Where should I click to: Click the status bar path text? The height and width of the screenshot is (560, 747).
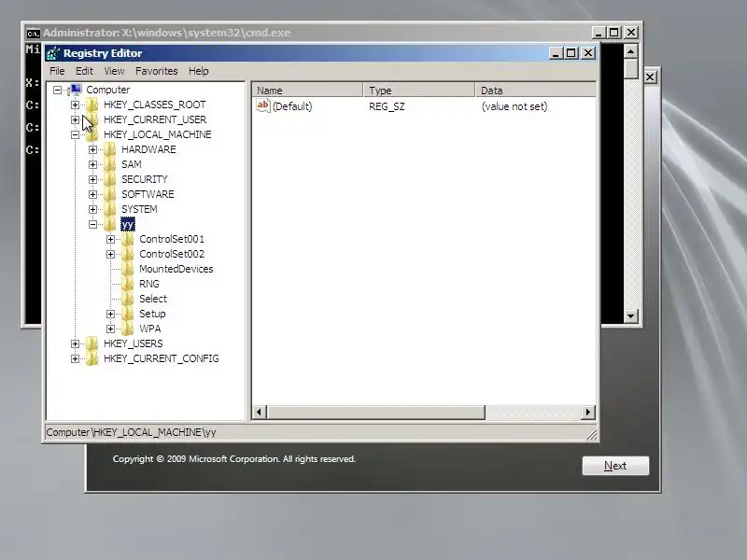[x=131, y=432]
